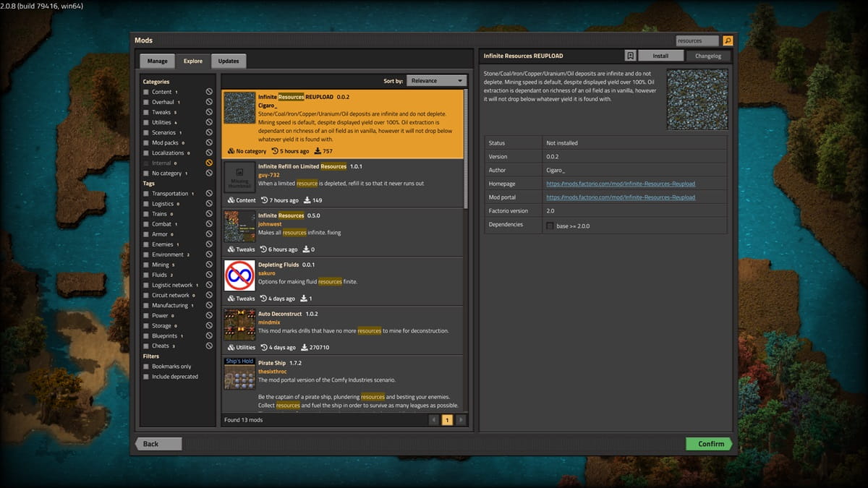Image resolution: width=868 pixels, height=488 pixels.
Task: Enable the Bookmarks only filter
Action: point(147,367)
